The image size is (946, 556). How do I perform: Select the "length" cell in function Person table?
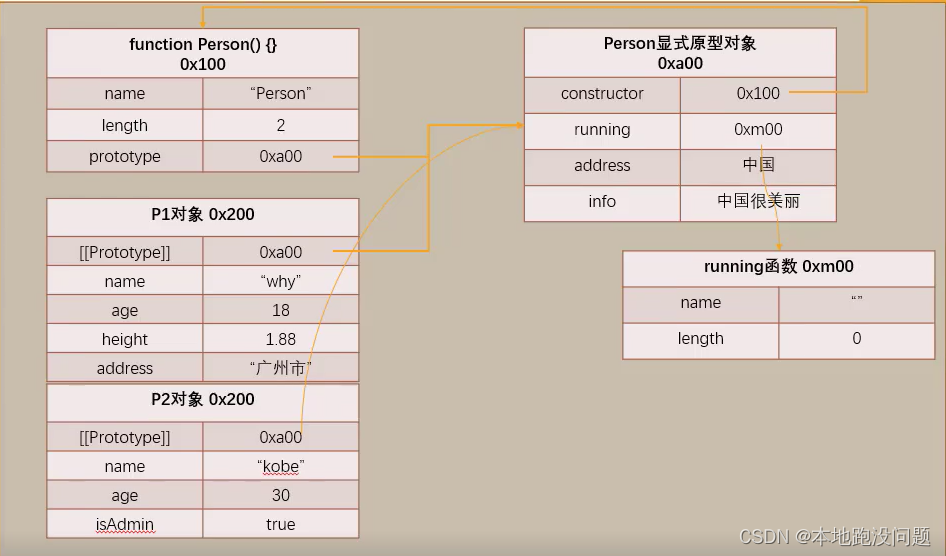click(125, 125)
